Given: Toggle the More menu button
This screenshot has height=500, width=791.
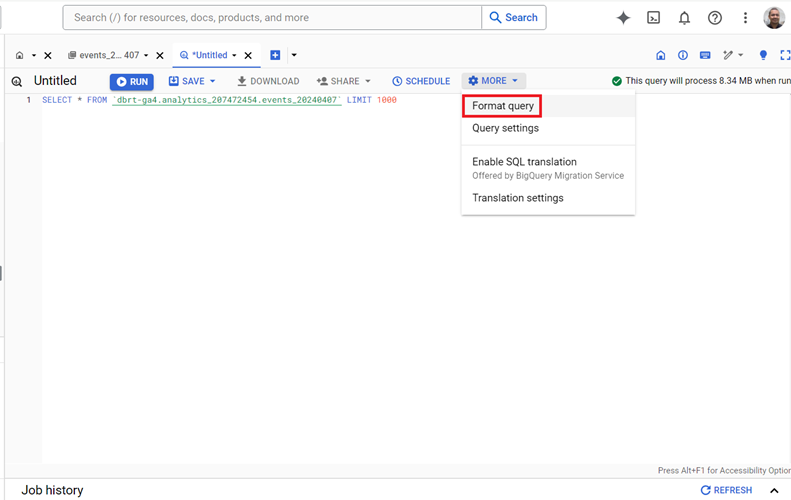Looking at the screenshot, I should click(x=493, y=81).
